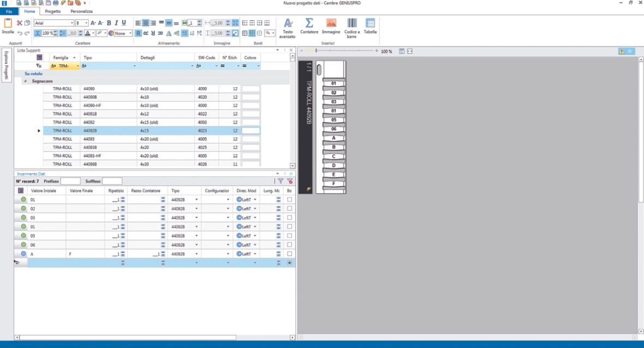644x348 pixels.
Task: Open the Progetto ribbon tab
Action: point(53,11)
